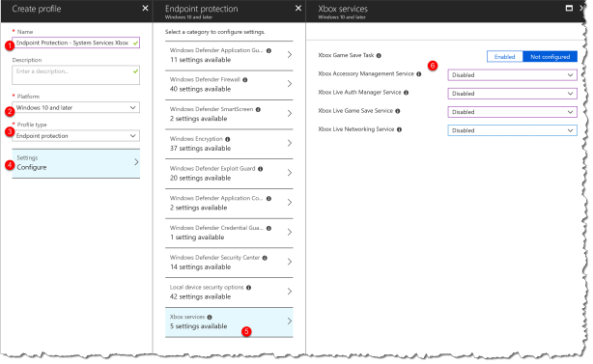The height and width of the screenshot is (364, 593).
Task: Open Xbox Live Auth Manager Service dropdown
Action: coord(513,94)
